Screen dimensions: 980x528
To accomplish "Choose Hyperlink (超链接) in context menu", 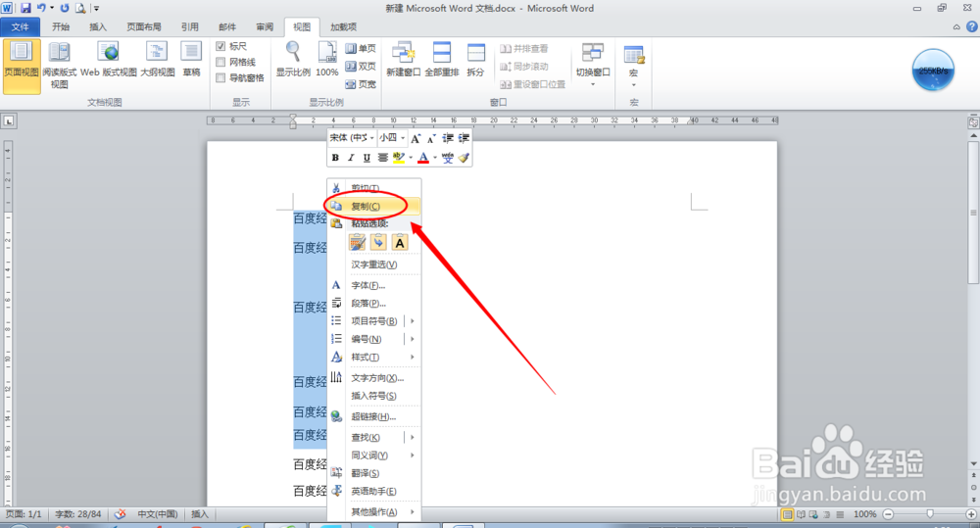I will tap(373, 416).
